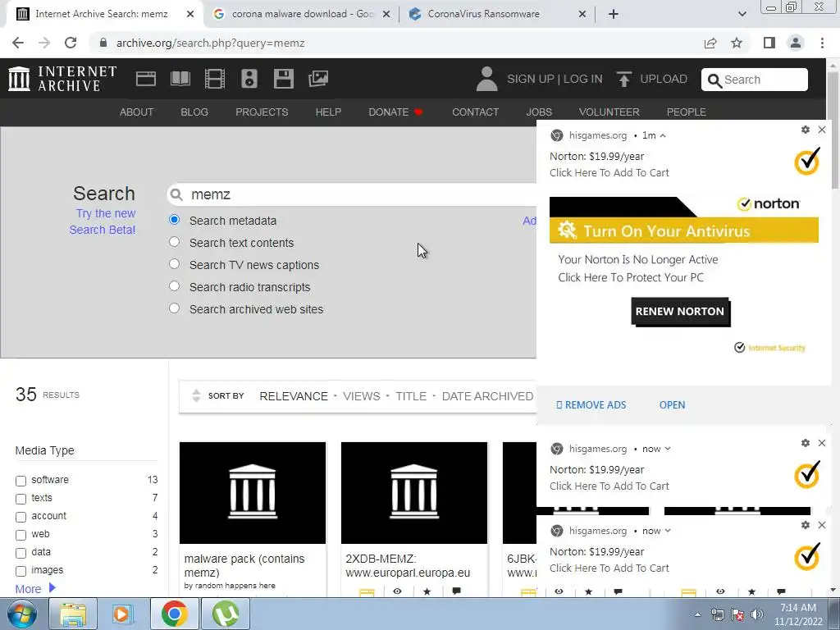Image resolution: width=840 pixels, height=630 pixels.
Task: Open Chrome three-dot menu
Action: point(822,43)
